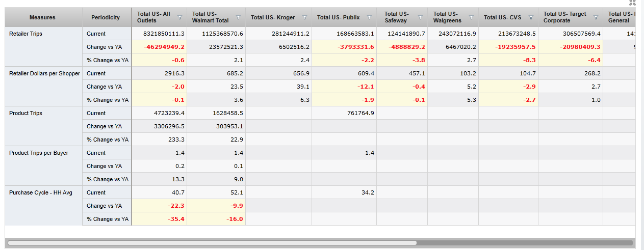Open filter for Total US- Walgreens column
This screenshot has width=644, height=250.
[x=471, y=17]
